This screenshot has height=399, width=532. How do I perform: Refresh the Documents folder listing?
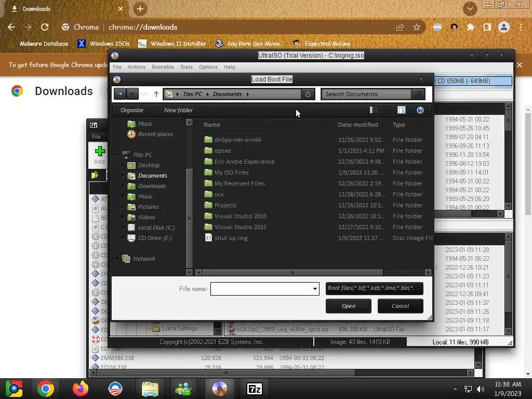[x=308, y=94]
